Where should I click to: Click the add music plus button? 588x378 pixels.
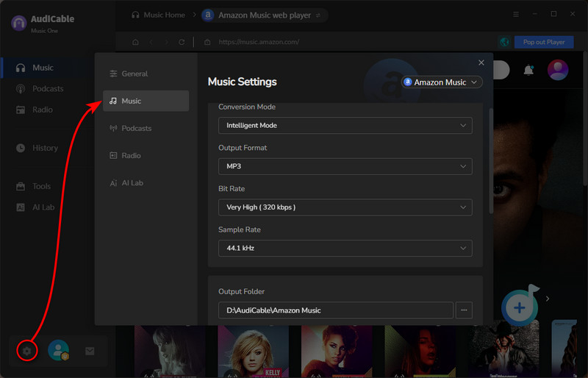[x=520, y=308]
